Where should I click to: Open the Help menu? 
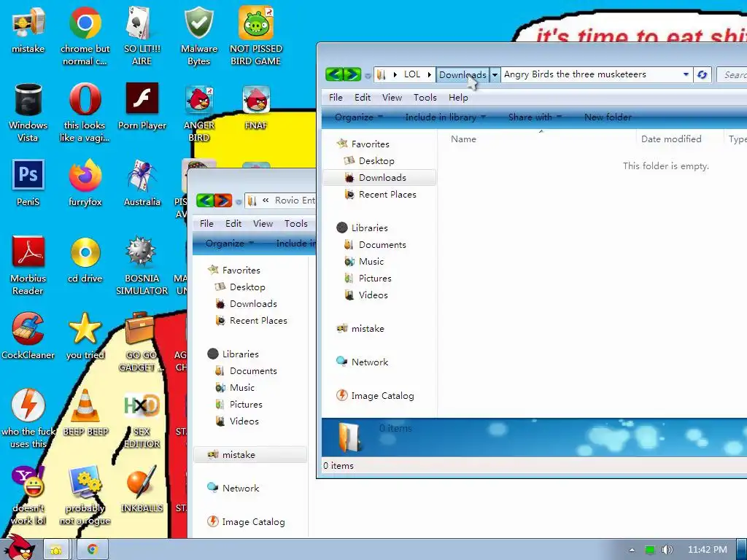458,98
